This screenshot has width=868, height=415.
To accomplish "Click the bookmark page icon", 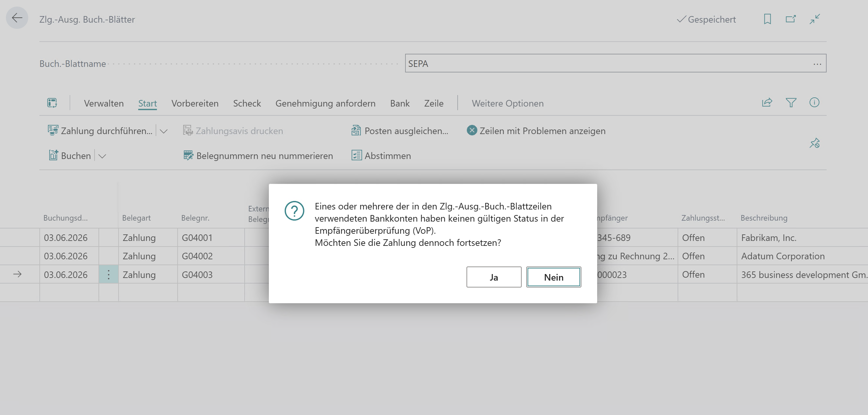I will (x=767, y=19).
